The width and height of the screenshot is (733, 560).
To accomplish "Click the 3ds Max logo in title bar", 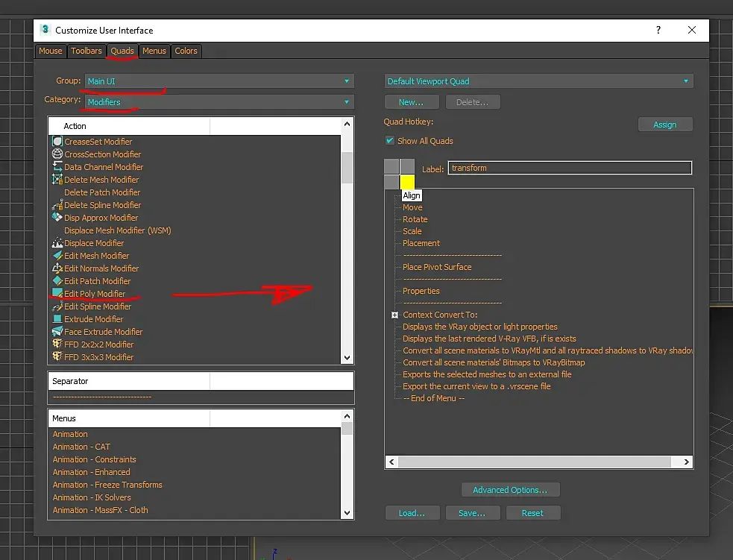I will pyautogui.click(x=45, y=29).
